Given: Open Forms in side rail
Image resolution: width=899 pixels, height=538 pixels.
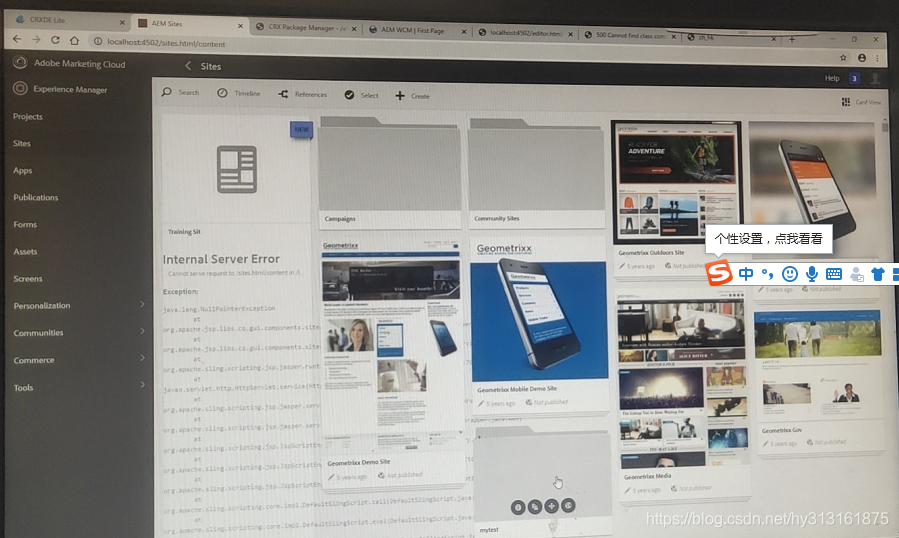Looking at the screenshot, I should click(x=25, y=224).
